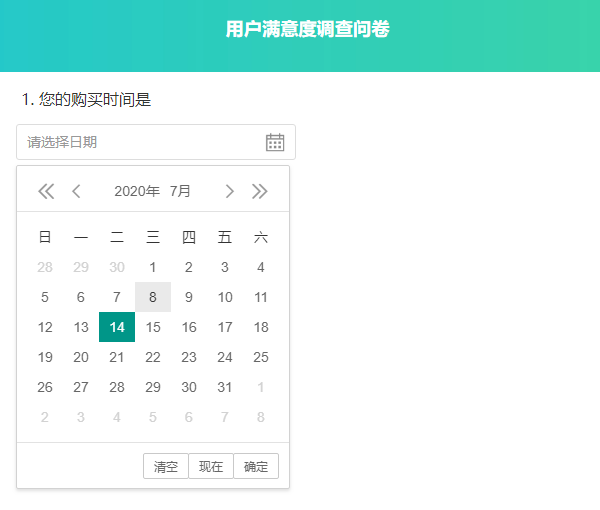Screen dimensions: 600x510
Task: Pick July 15 in the calendar
Action: pos(153,327)
